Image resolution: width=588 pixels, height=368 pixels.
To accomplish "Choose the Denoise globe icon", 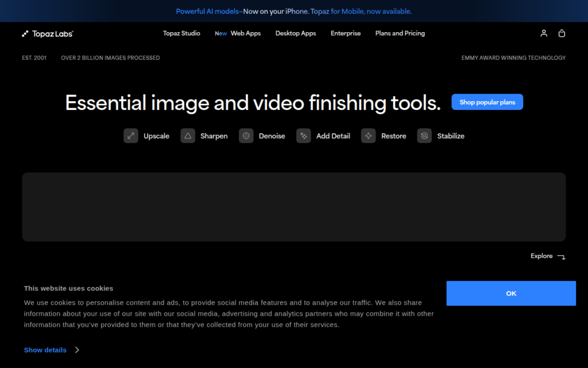I will [246, 136].
